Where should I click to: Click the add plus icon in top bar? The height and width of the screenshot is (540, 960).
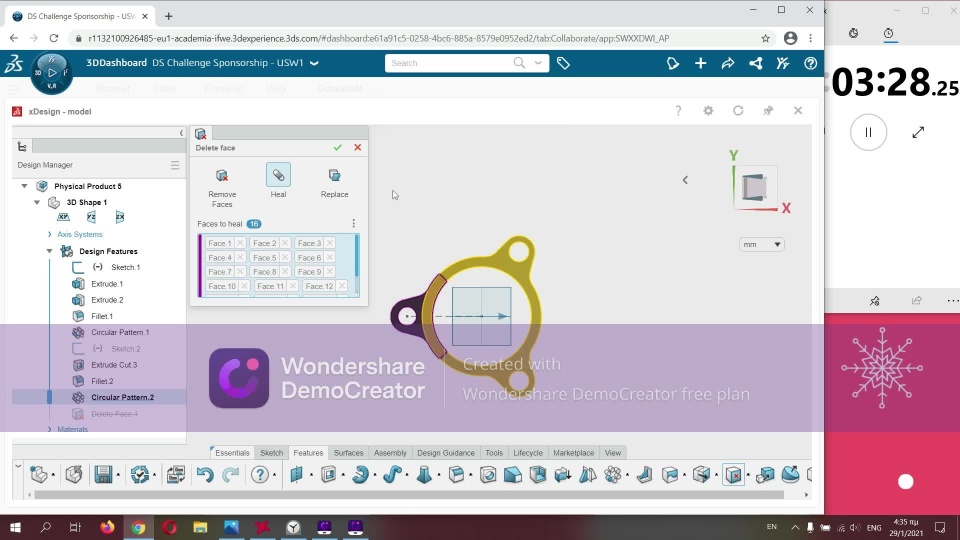tap(700, 63)
